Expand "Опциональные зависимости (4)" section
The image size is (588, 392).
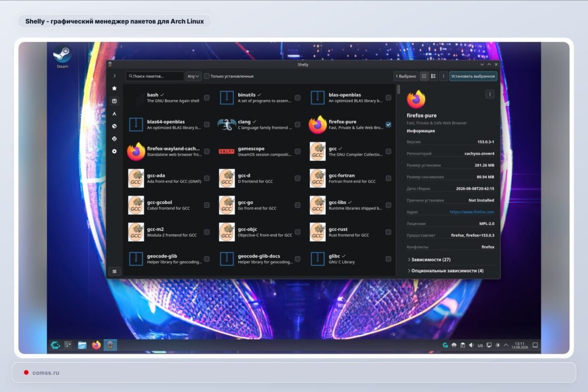tap(451, 270)
